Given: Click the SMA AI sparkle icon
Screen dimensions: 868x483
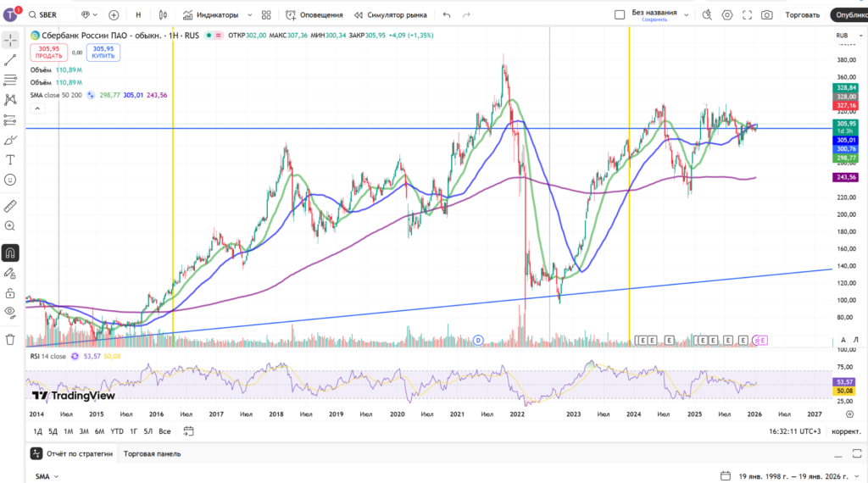Looking at the screenshot, I should pos(91,95).
